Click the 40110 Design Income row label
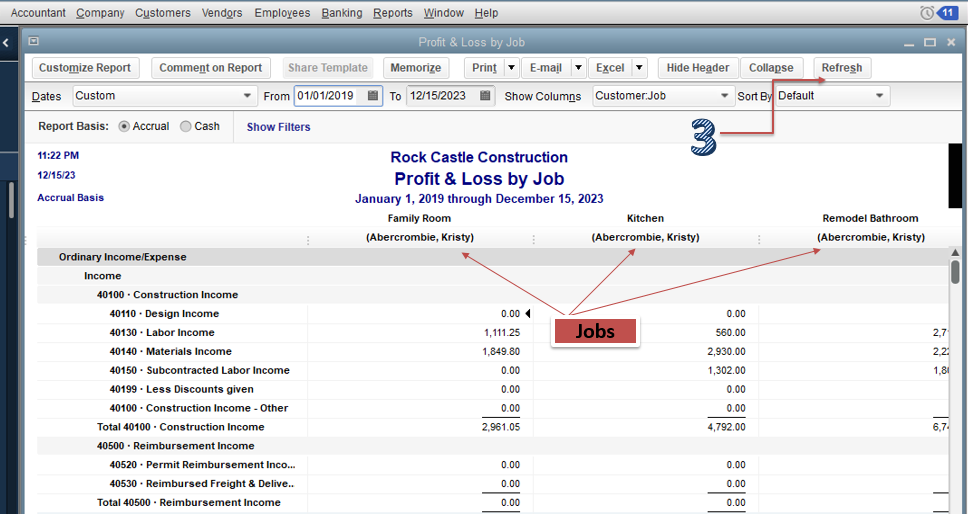968x514 pixels. click(x=164, y=313)
